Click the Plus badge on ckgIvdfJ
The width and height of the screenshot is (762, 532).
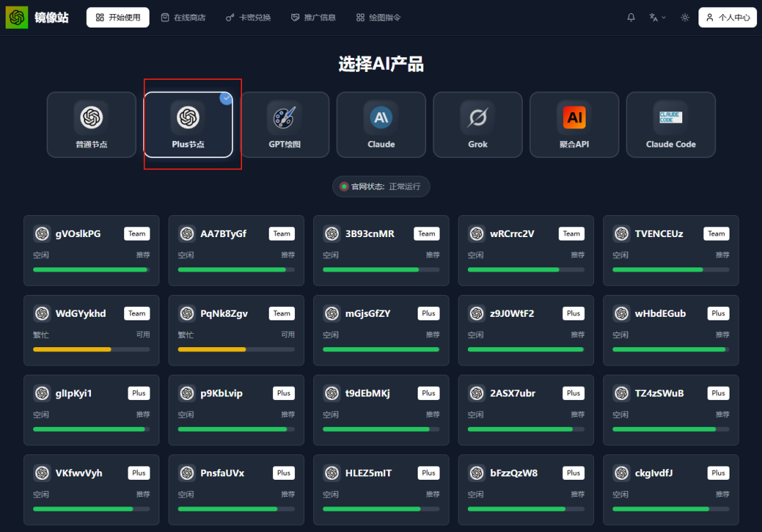click(718, 473)
